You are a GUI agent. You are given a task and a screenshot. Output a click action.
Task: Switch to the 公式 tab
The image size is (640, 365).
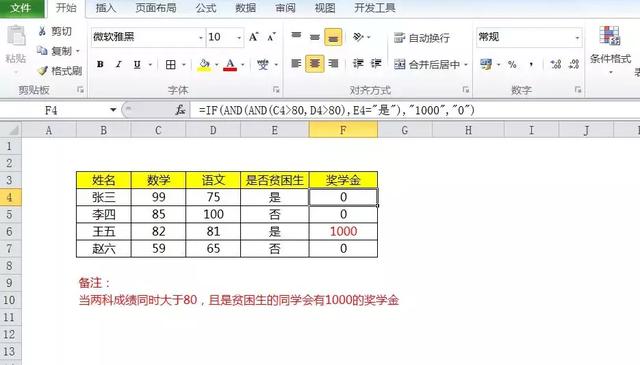[206, 8]
